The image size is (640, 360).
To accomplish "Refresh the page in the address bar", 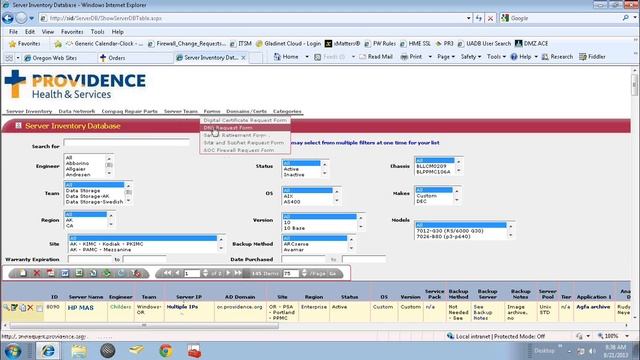I will pos(478,18).
